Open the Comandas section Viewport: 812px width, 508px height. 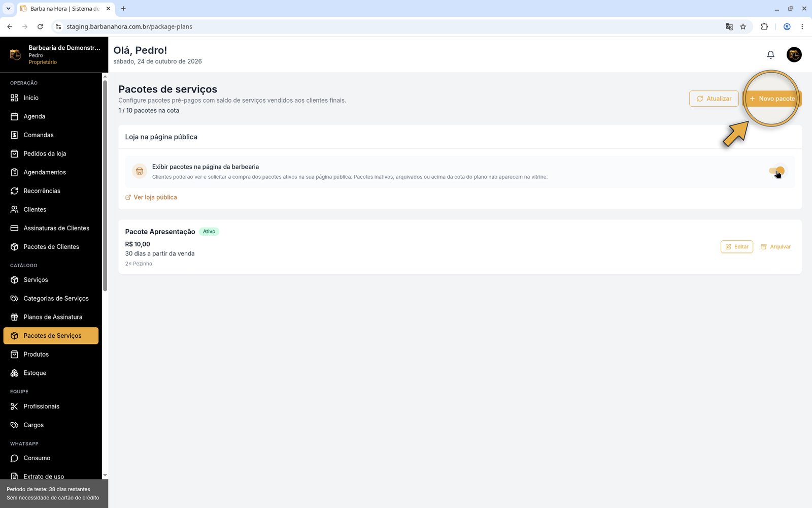(51, 135)
